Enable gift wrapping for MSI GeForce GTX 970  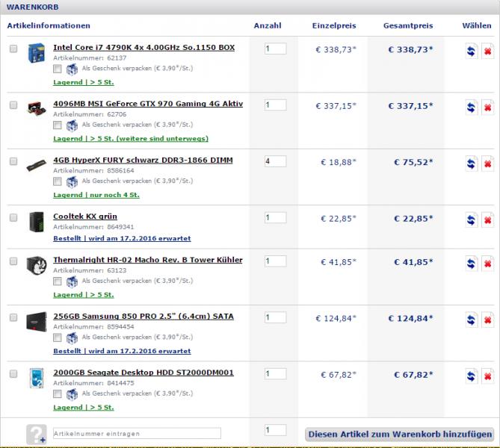58,125
